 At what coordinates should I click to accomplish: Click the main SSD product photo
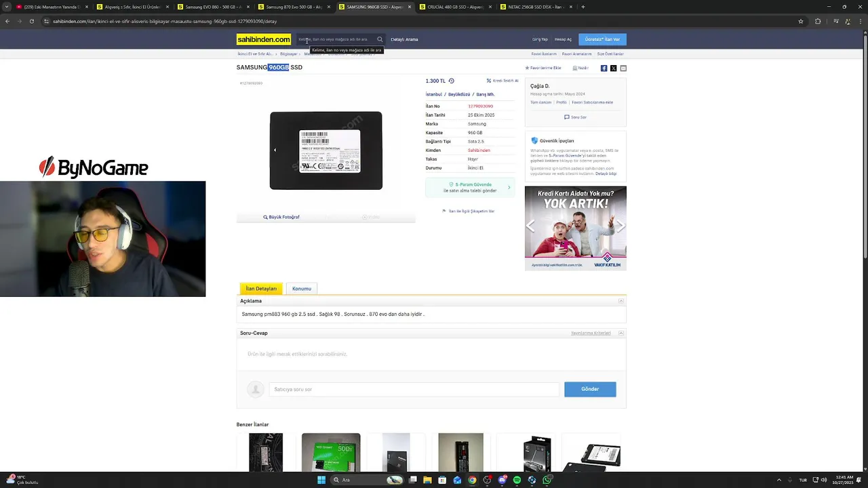pos(326,150)
